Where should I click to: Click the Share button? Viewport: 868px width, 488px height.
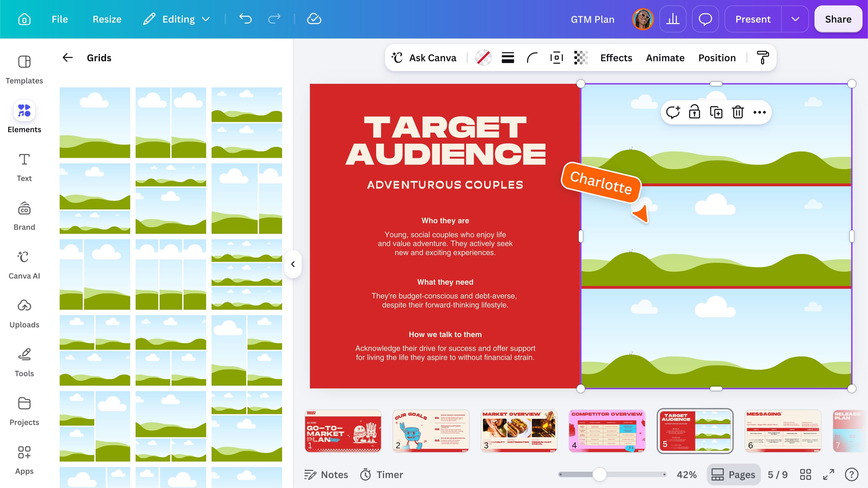[x=838, y=19]
